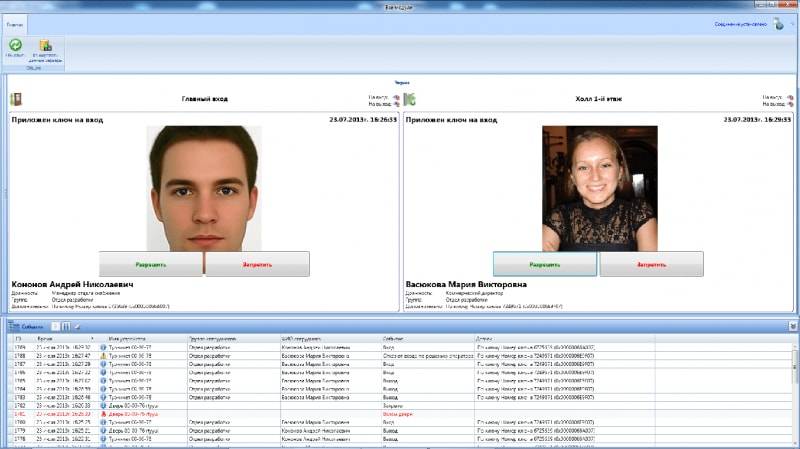800x449 pixels.
Task: Click the connection status globe icon
Action: (778, 24)
